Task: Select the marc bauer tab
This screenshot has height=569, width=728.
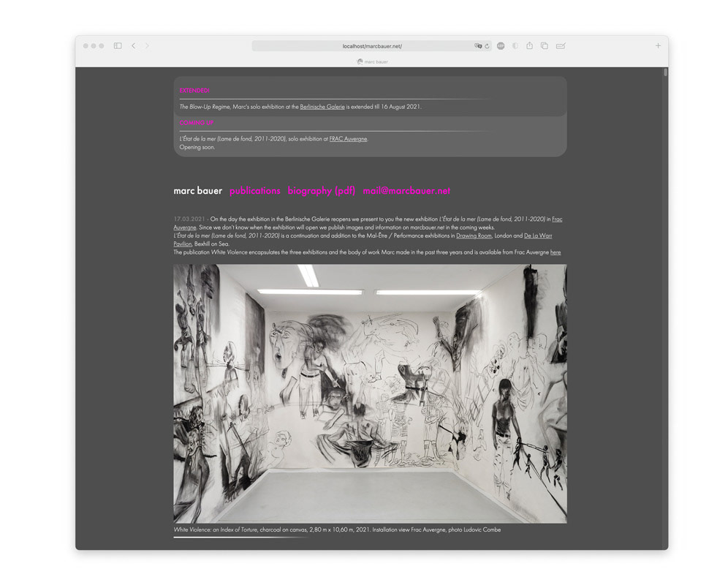Action: [x=372, y=61]
